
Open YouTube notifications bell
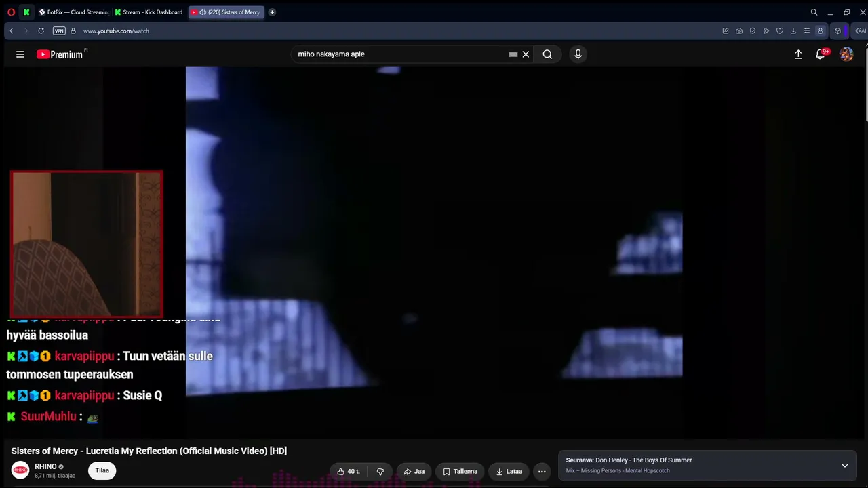pyautogui.click(x=821, y=54)
